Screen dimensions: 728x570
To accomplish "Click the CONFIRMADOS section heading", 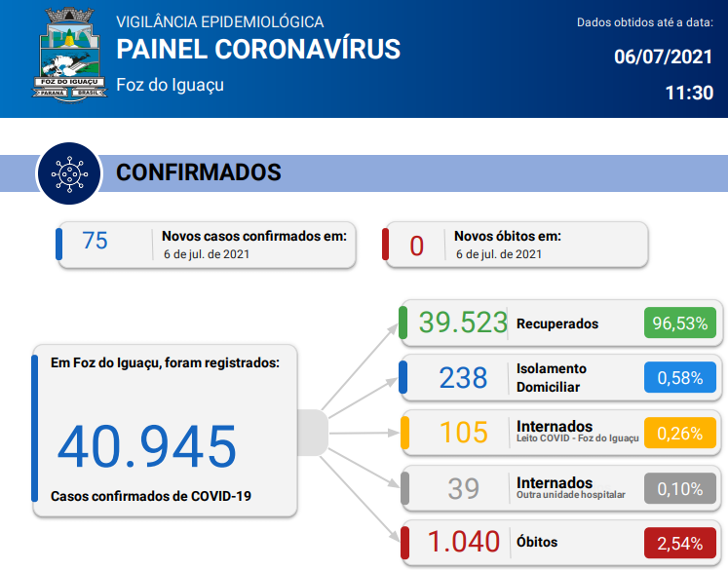I will (198, 172).
